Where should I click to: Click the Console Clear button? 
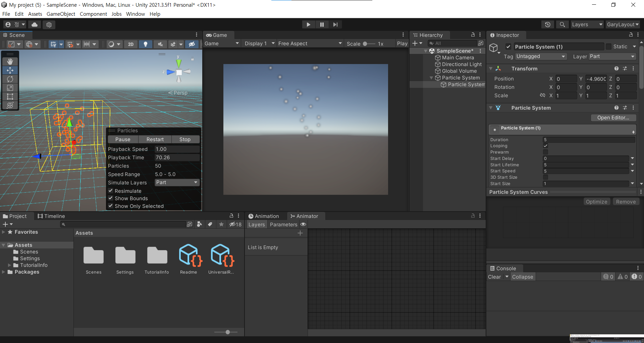click(494, 277)
